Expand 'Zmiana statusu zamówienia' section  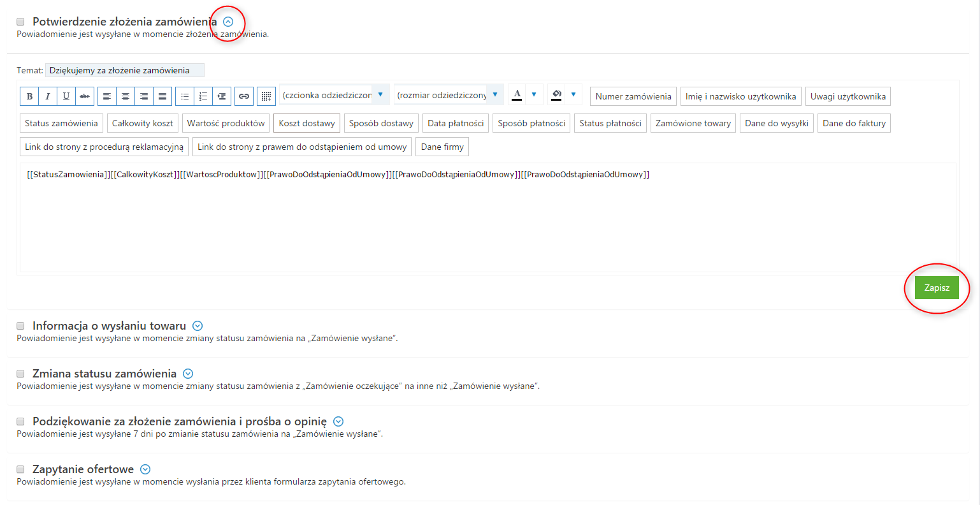tap(188, 374)
